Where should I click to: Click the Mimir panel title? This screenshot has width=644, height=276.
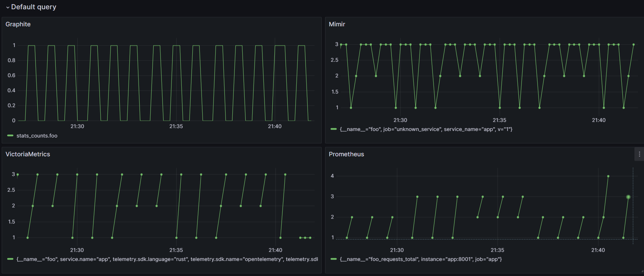coord(337,24)
